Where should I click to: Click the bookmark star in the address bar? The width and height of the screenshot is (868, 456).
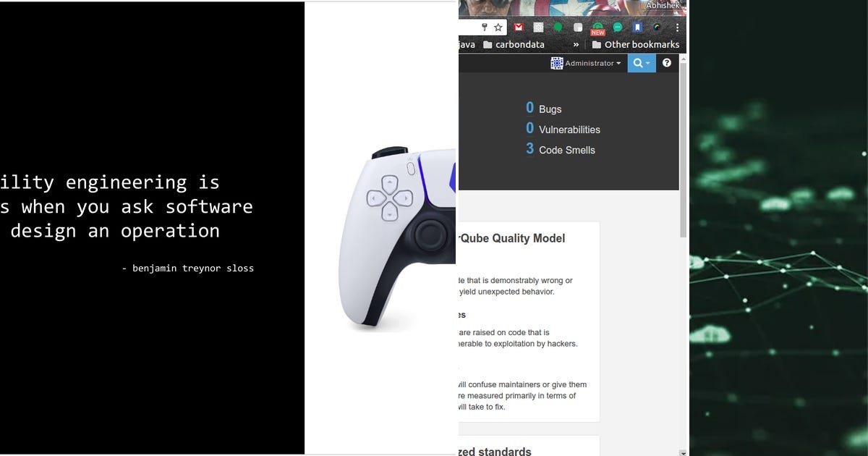click(497, 27)
